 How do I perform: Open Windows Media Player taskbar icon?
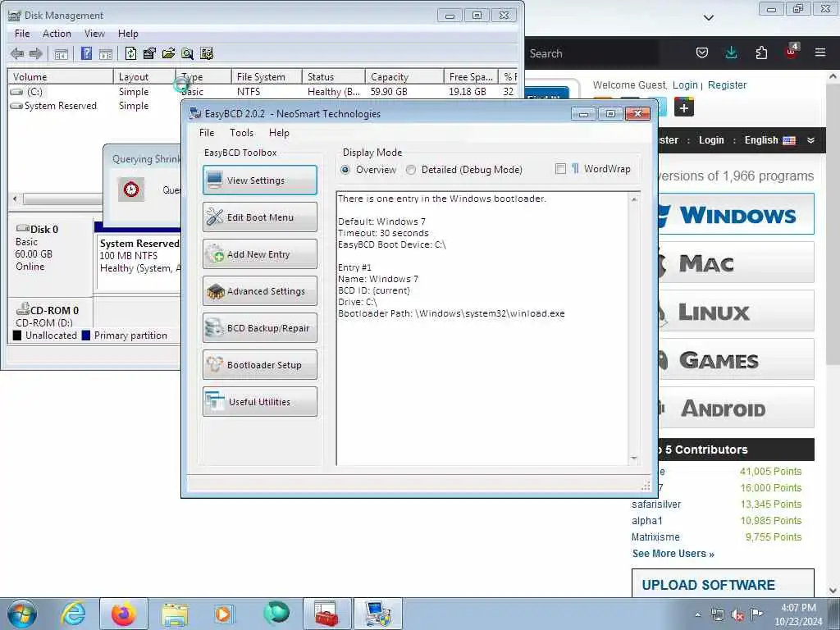(223, 614)
